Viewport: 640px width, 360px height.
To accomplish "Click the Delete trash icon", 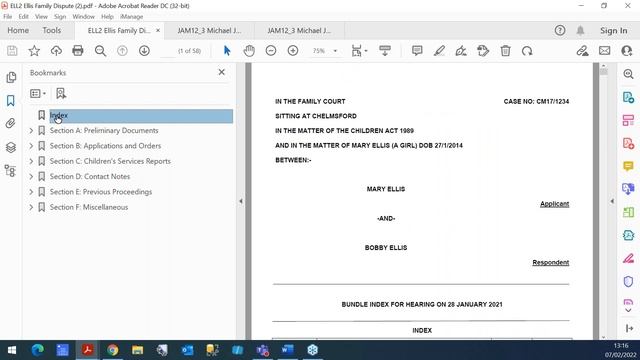I will [505, 51].
